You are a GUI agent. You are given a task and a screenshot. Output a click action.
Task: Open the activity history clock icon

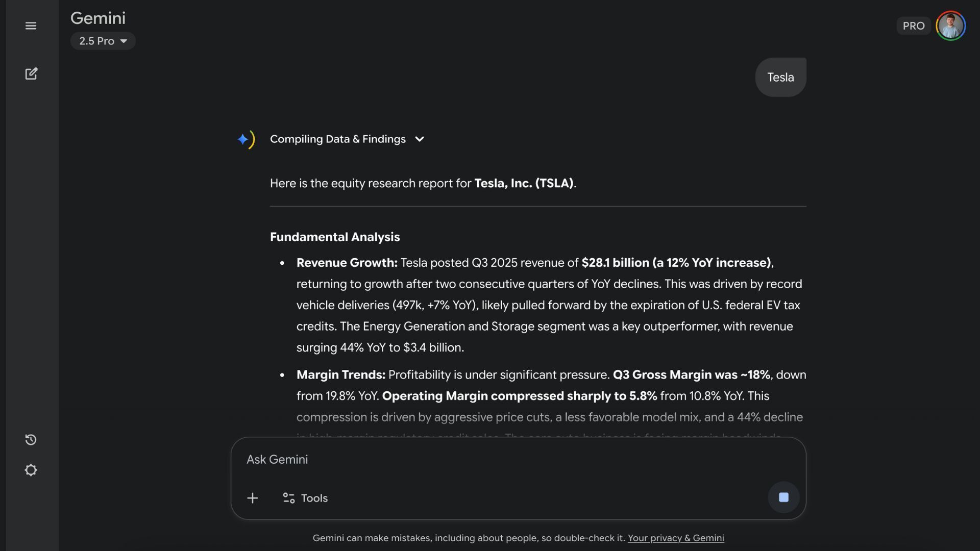[31, 440]
